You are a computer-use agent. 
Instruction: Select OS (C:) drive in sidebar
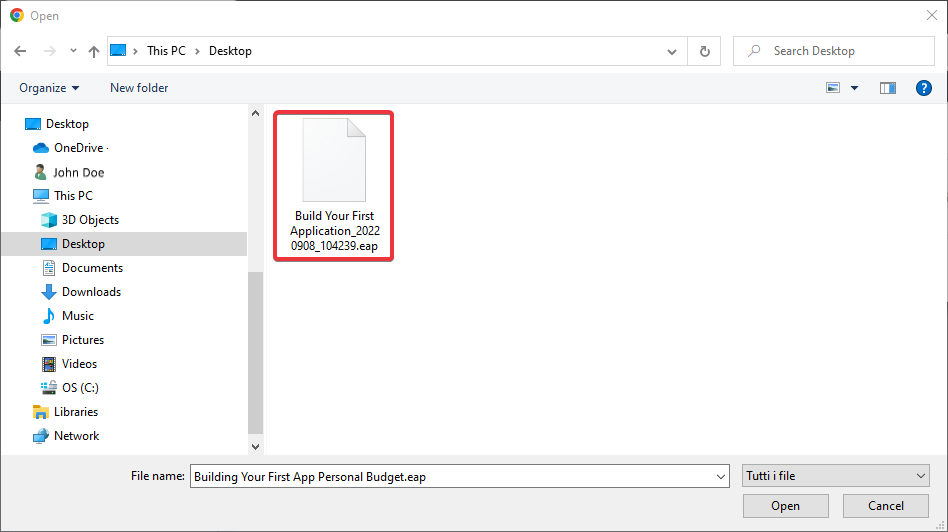pyautogui.click(x=80, y=388)
